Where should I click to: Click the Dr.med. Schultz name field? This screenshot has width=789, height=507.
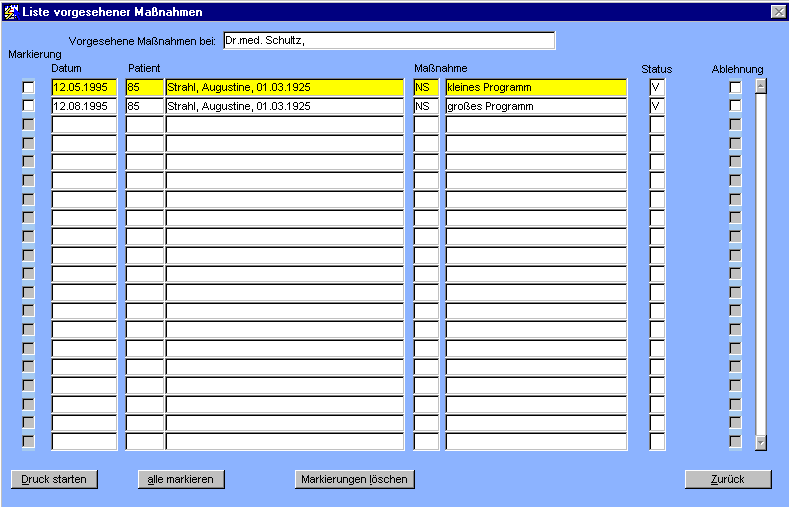point(388,41)
